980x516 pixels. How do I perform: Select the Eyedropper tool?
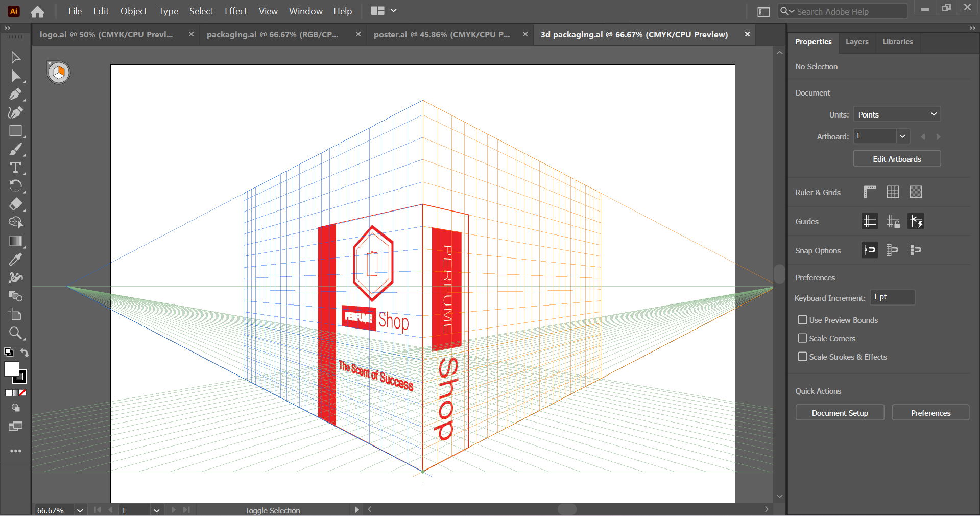15,260
